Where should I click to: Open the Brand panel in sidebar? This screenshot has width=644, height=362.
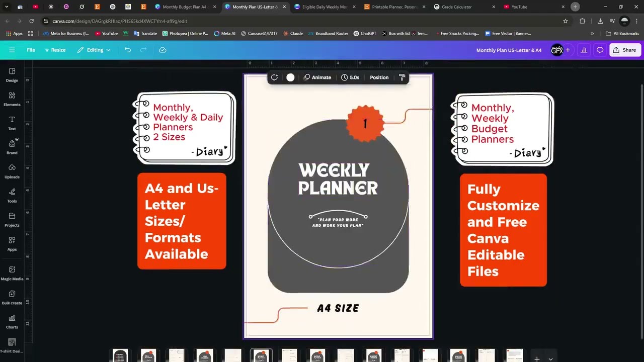[12, 147]
